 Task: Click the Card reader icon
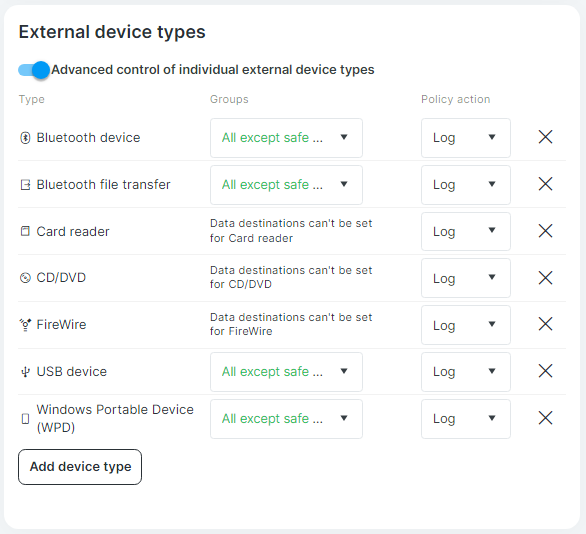25,231
